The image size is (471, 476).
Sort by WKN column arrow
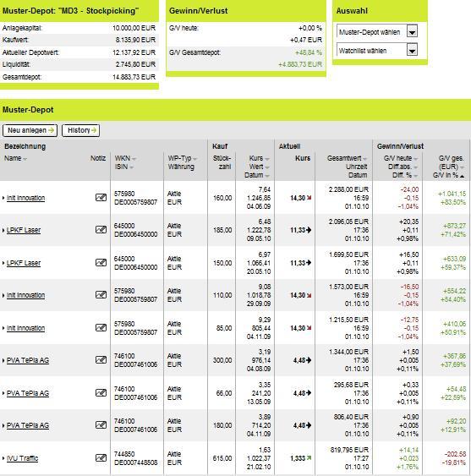[134, 159]
